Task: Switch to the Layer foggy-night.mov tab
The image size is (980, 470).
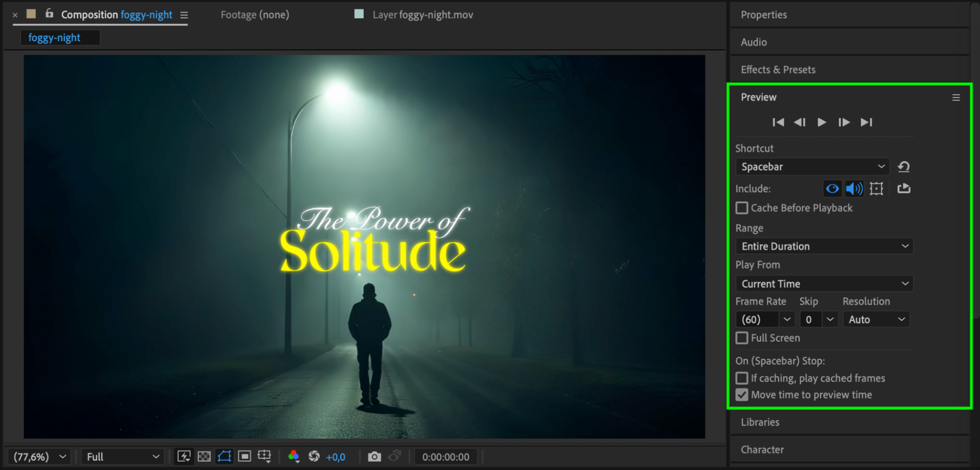Action: (x=423, y=15)
